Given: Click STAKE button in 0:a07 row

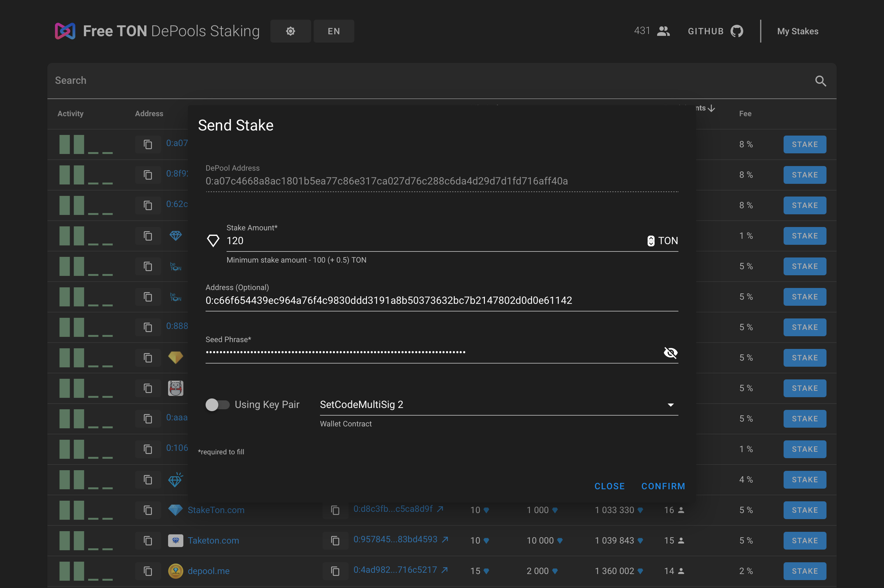Looking at the screenshot, I should pyautogui.click(x=805, y=144).
